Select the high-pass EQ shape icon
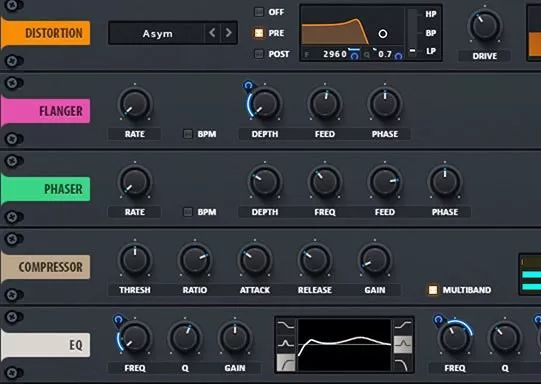This screenshot has width=541, height=384. click(286, 362)
